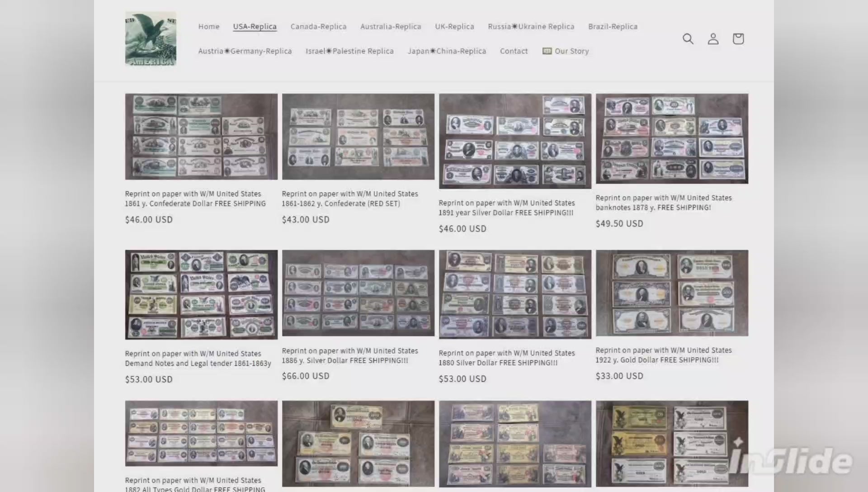Viewport: 868px width, 492px height.
Task: Open the Canada-Replica menu item
Action: (x=318, y=27)
